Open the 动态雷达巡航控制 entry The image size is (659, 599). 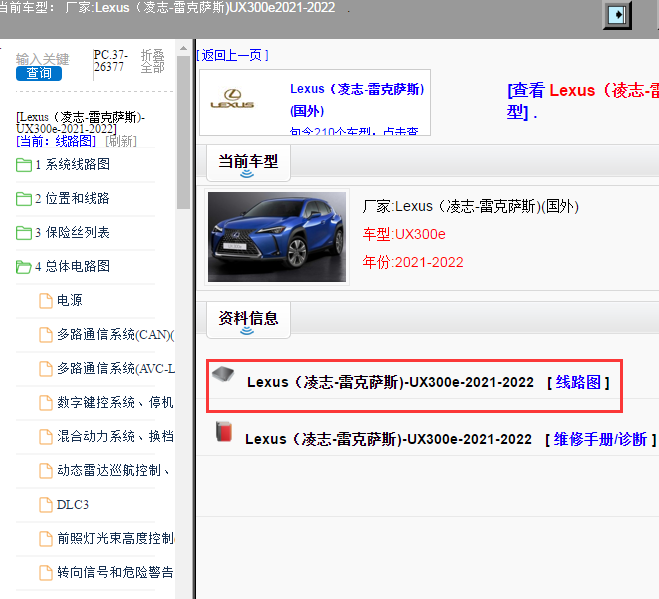pyautogui.click(x=113, y=471)
